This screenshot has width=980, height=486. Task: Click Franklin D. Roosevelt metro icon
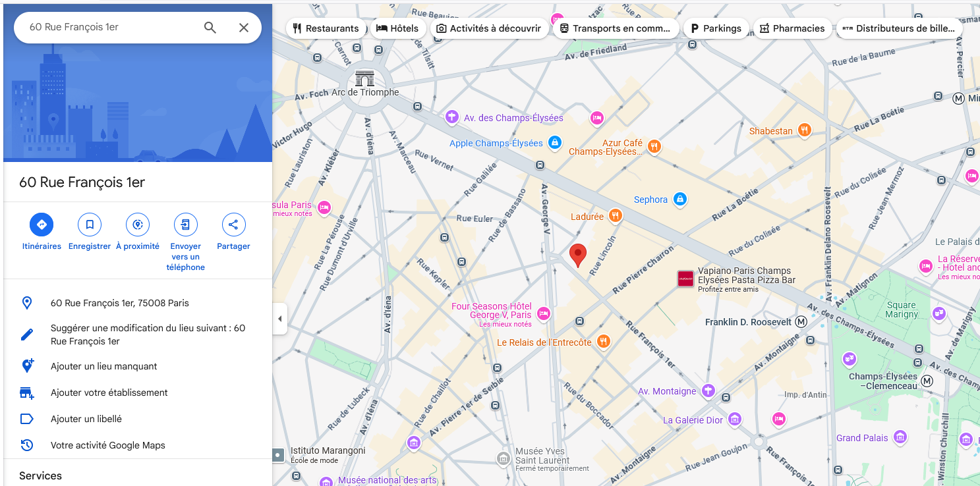tap(801, 322)
